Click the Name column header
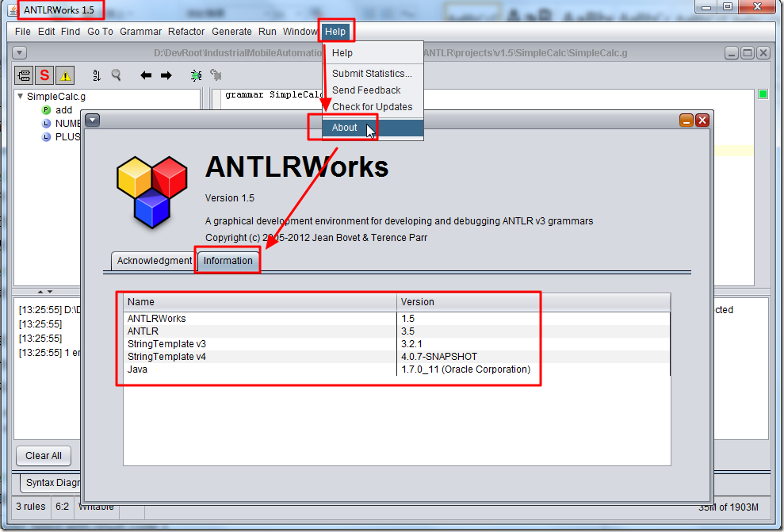Image resolution: width=784 pixels, height=532 pixels. pos(260,302)
